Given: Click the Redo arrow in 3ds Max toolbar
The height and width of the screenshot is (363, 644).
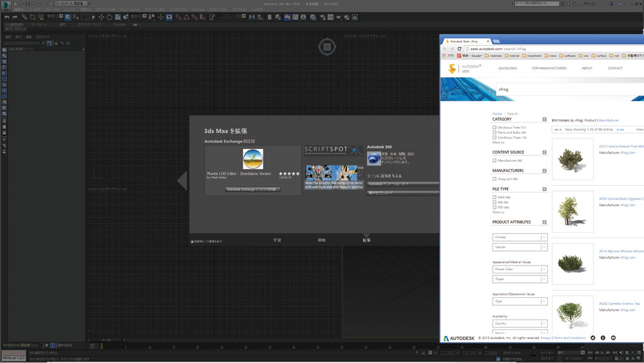Looking at the screenshot, I should point(15,17).
